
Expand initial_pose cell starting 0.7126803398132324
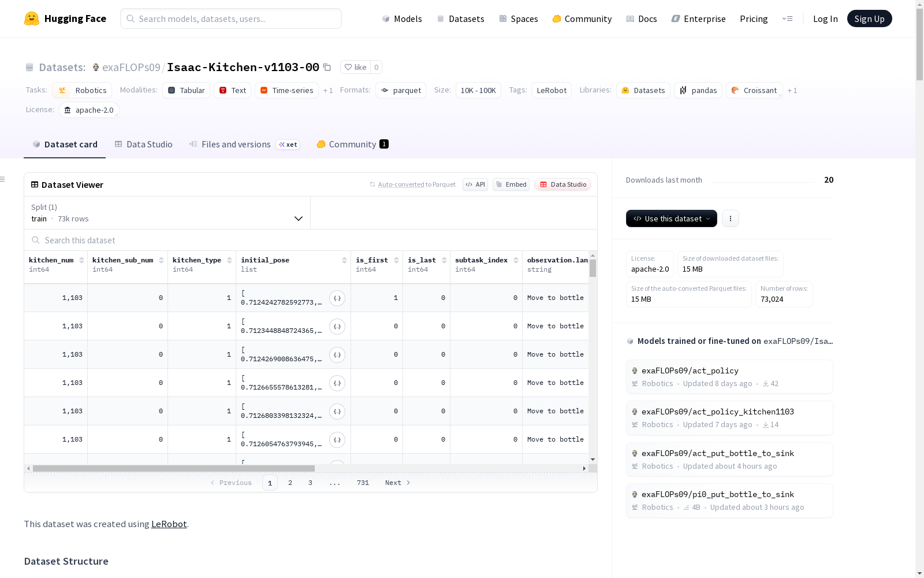337,412
